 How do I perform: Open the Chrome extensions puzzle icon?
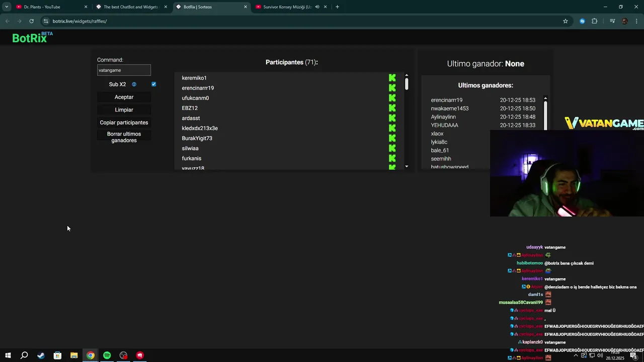click(x=595, y=21)
